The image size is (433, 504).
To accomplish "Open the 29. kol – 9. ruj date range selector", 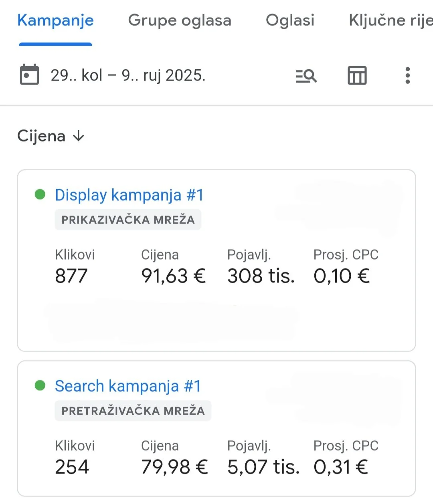I will [x=128, y=75].
